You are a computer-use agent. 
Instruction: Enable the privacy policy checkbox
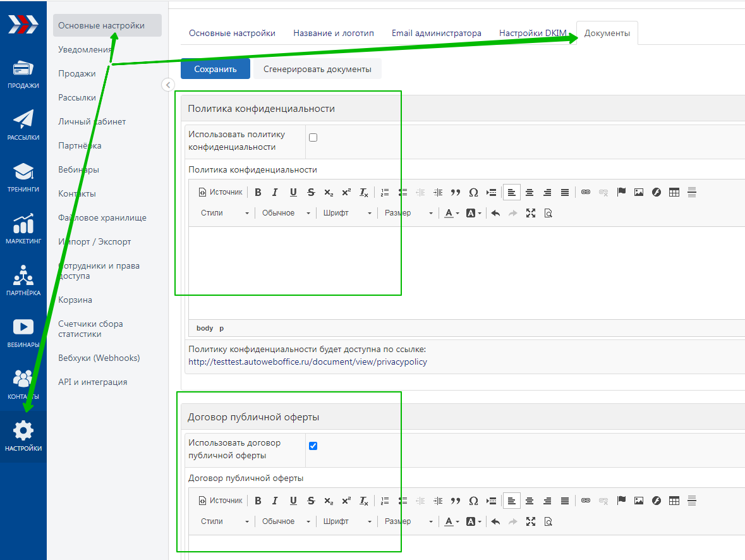coord(313,138)
